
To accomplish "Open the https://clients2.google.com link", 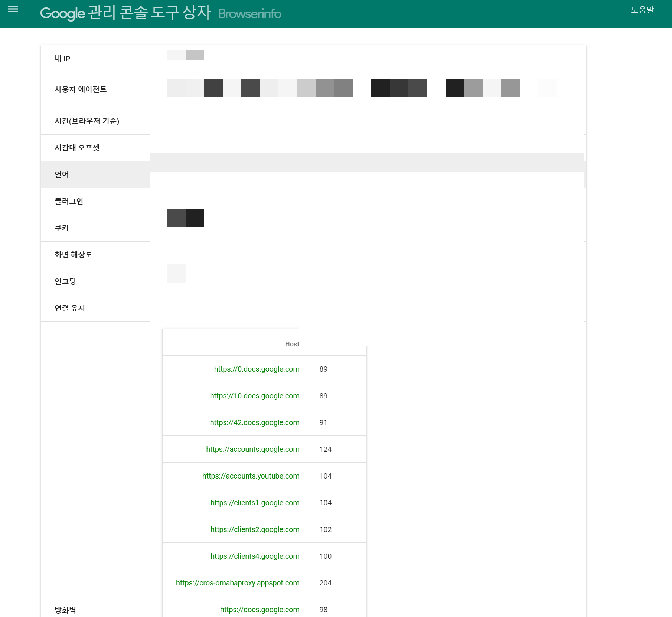I will tap(255, 529).
